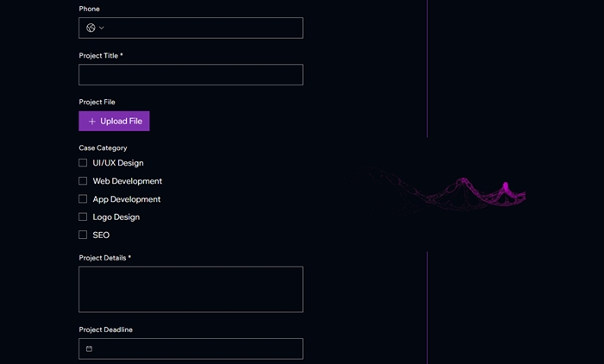This screenshot has width=604, height=364.
Task: Open the calendar icon in Project Deadline
Action: [x=89, y=348]
